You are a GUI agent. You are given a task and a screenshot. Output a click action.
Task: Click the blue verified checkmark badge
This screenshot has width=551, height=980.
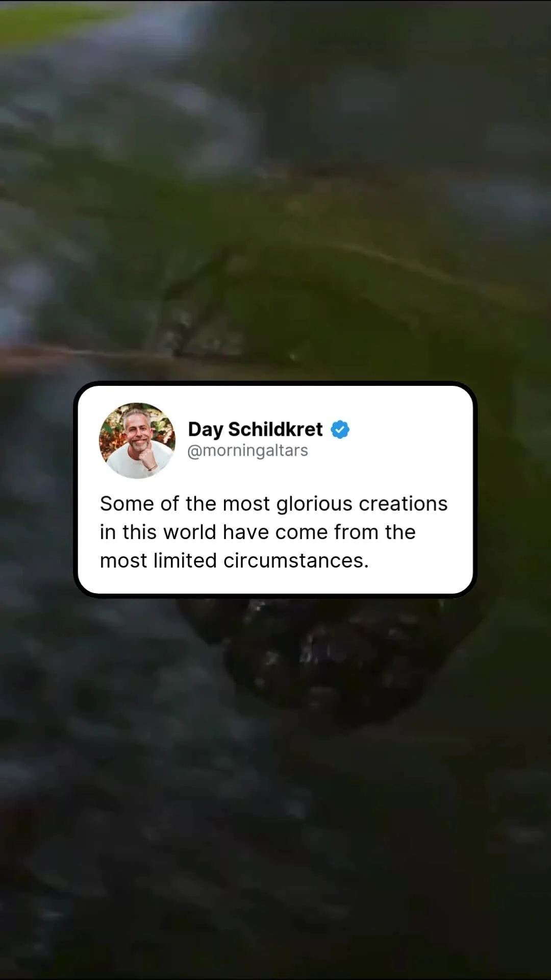pos(340,429)
